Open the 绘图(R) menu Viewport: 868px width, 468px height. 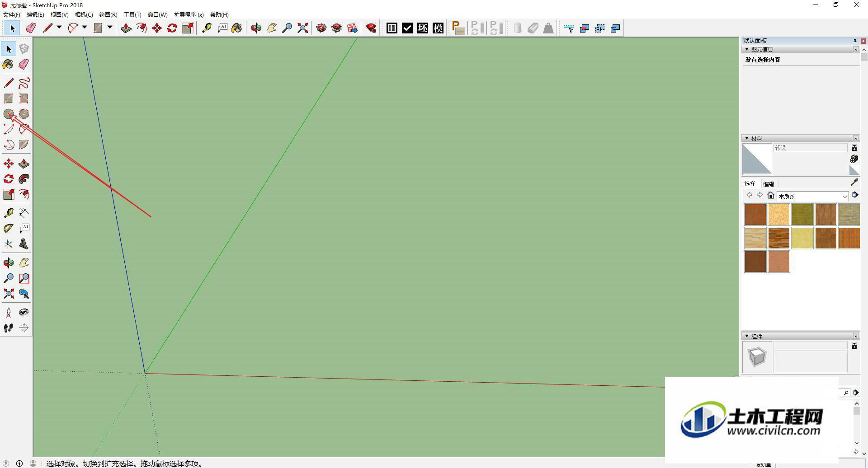click(108, 14)
